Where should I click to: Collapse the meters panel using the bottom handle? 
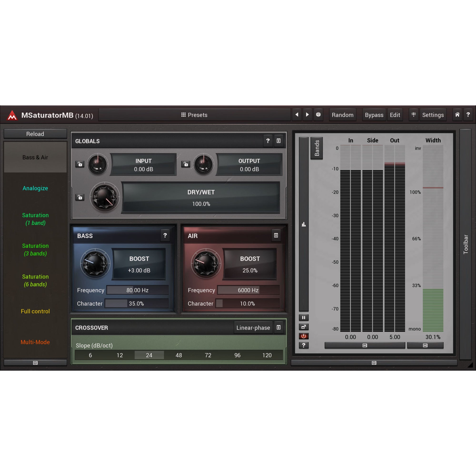pyautogui.click(x=374, y=363)
